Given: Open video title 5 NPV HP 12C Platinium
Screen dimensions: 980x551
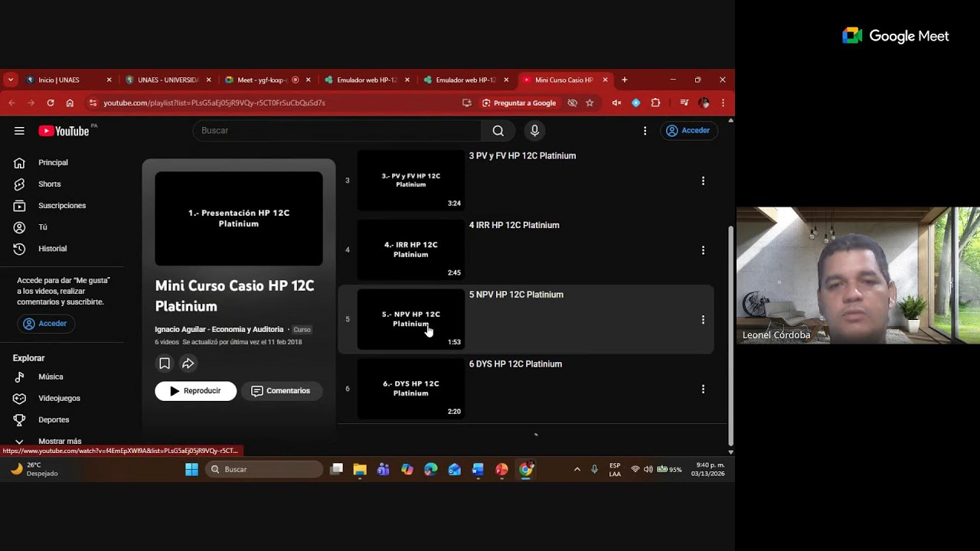Looking at the screenshot, I should coord(516,295).
